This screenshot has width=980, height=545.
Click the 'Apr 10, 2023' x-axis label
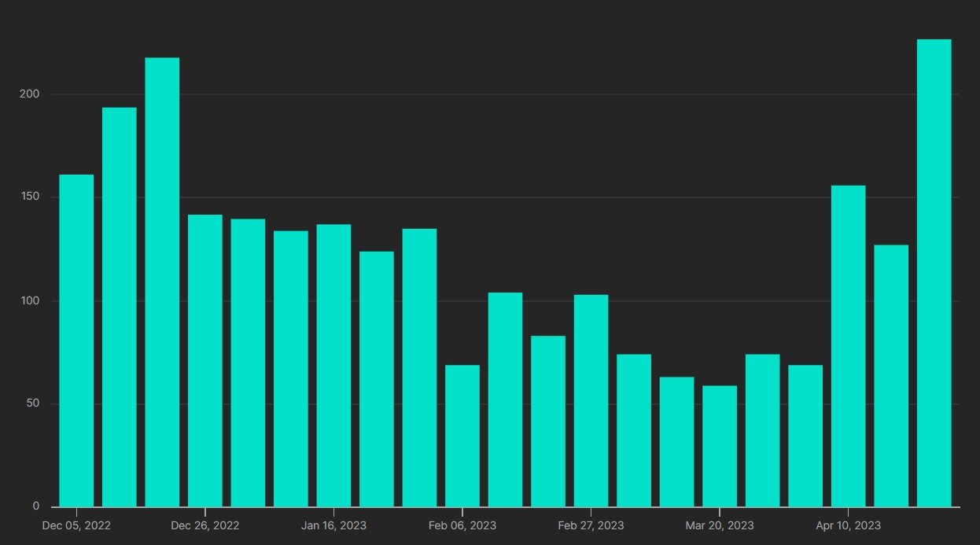coord(848,525)
